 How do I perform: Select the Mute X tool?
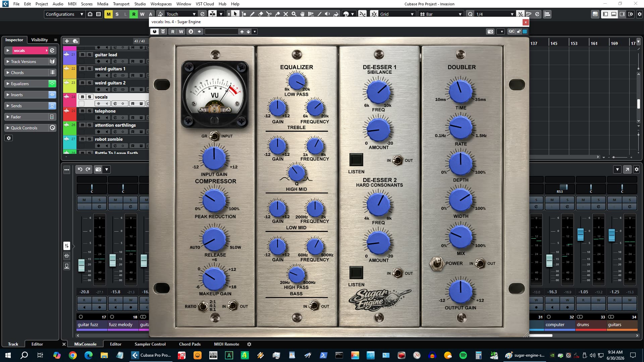[286, 14]
